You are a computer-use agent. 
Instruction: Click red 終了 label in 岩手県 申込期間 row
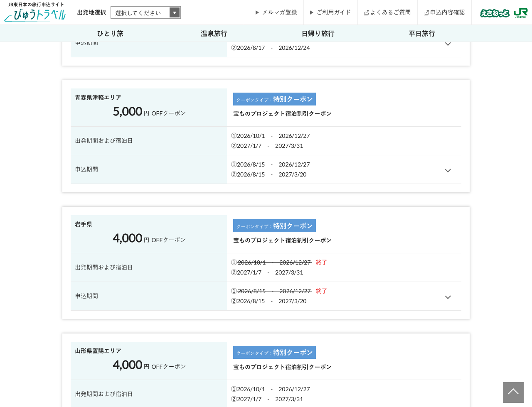click(x=322, y=291)
